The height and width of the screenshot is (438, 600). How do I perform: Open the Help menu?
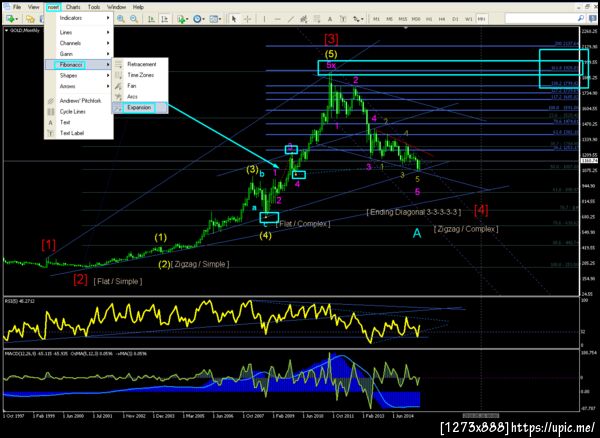pyautogui.click(x=138, y=7)
